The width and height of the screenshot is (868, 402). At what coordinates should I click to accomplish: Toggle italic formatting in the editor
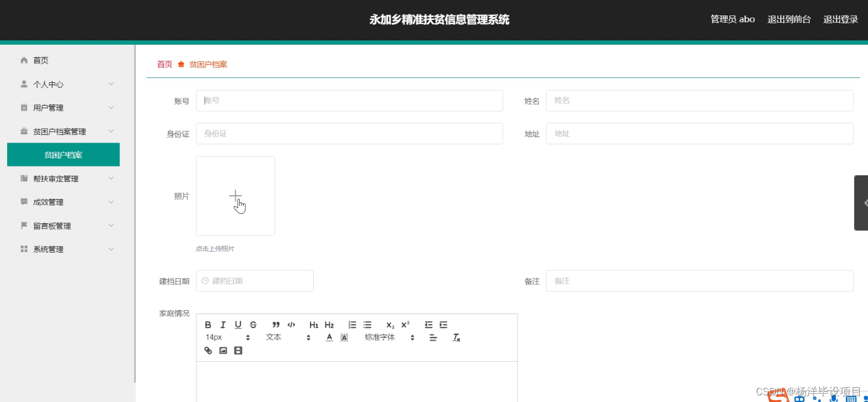pyautogui.click(x=223, y=325)
